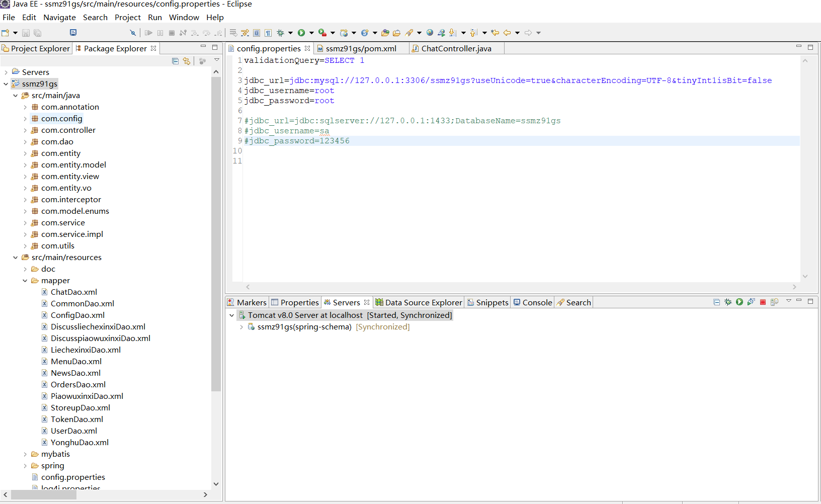821x504 pixels.
Task: Click the Save icon in toolbar
Action: coord(26,33)
